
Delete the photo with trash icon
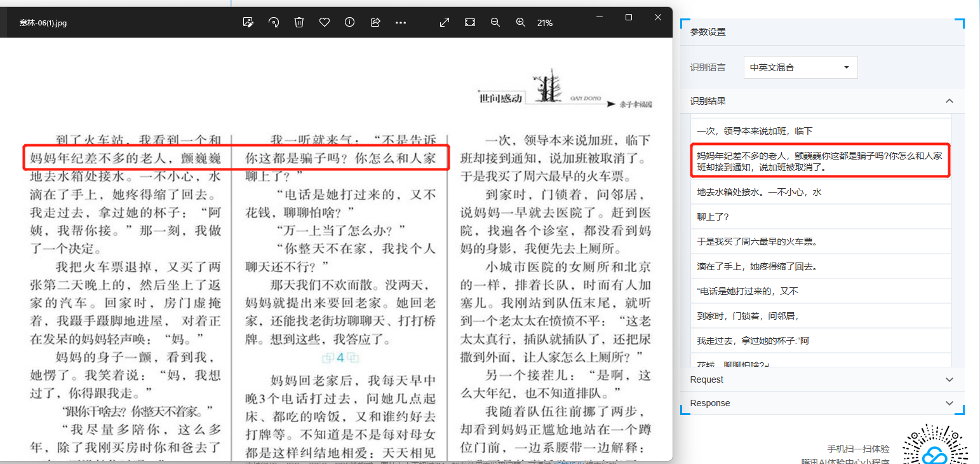tap(299, 22)
